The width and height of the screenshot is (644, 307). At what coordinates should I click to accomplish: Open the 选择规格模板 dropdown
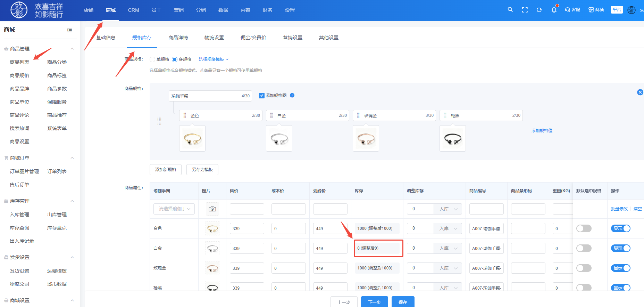(214, 59)
